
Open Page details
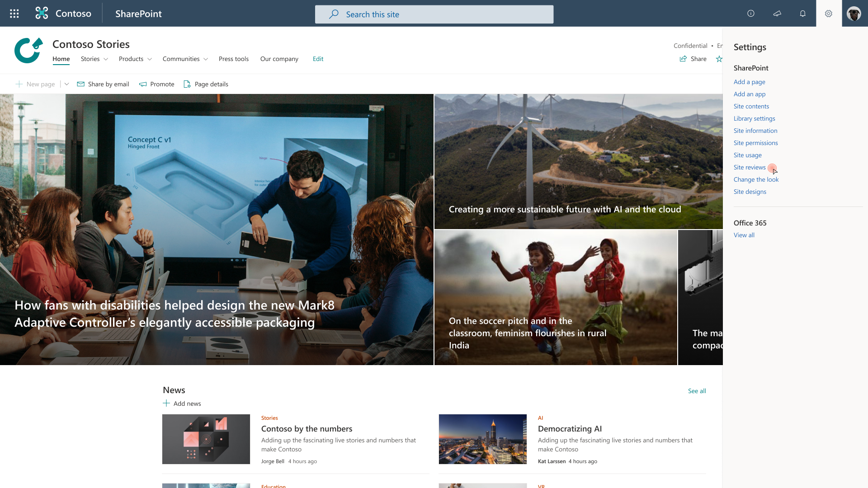(206, 84)
